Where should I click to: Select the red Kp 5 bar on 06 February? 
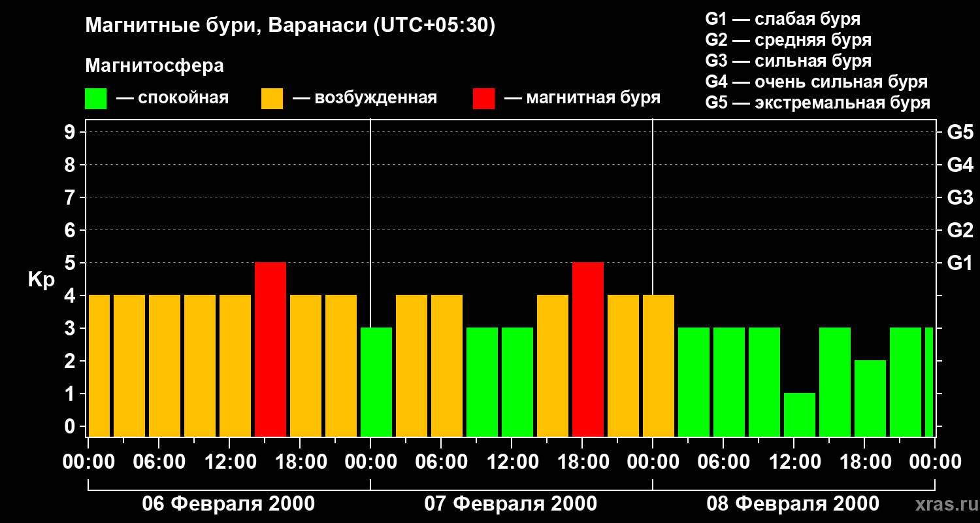tap(270, 350)
